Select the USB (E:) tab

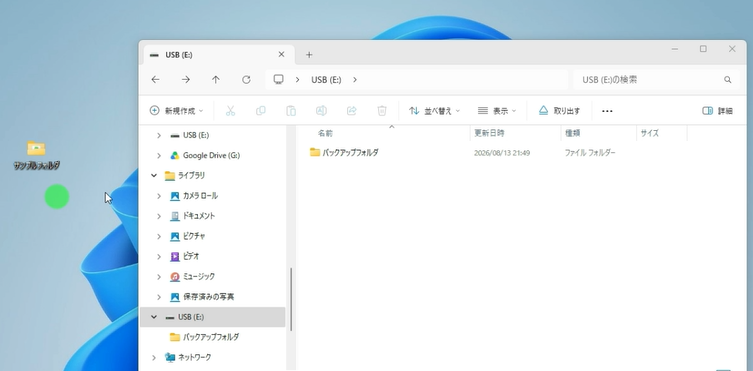coord(219,55)
